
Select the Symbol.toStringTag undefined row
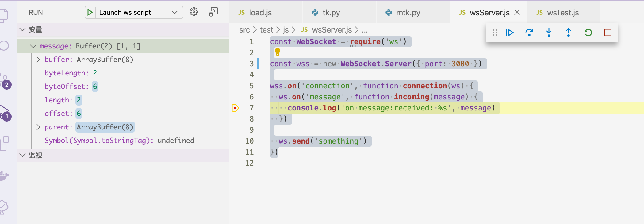point(123,141)
